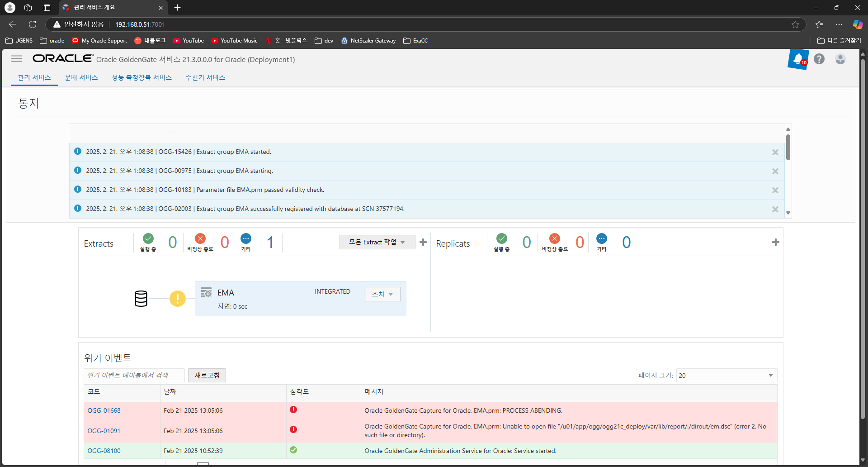
Task: Click the yellow warning status icon
Action: click(178, 299)
